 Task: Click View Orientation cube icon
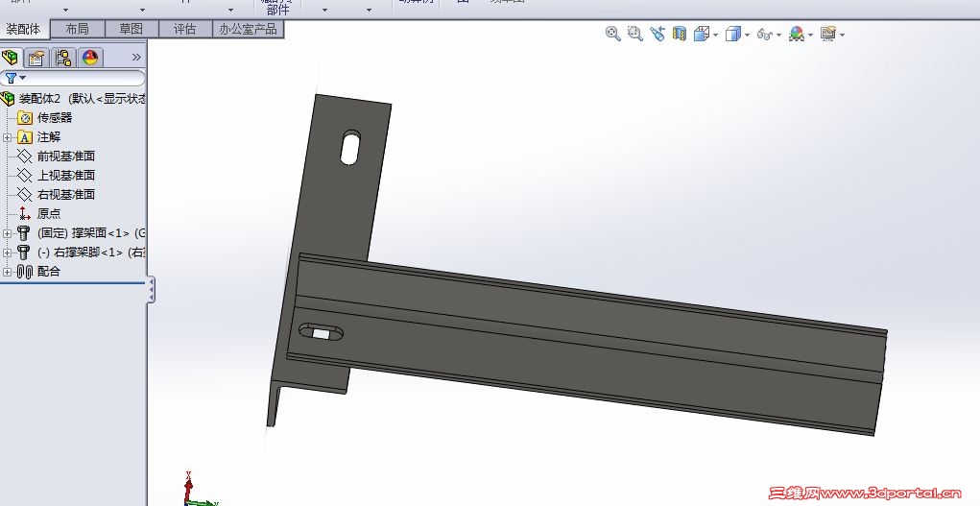coord(702,34)
